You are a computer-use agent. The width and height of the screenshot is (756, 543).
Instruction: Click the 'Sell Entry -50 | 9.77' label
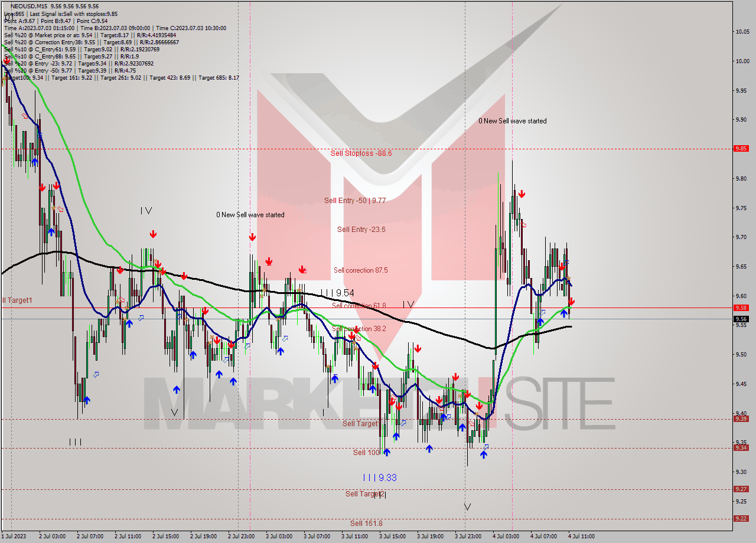(x=354, y=201)
